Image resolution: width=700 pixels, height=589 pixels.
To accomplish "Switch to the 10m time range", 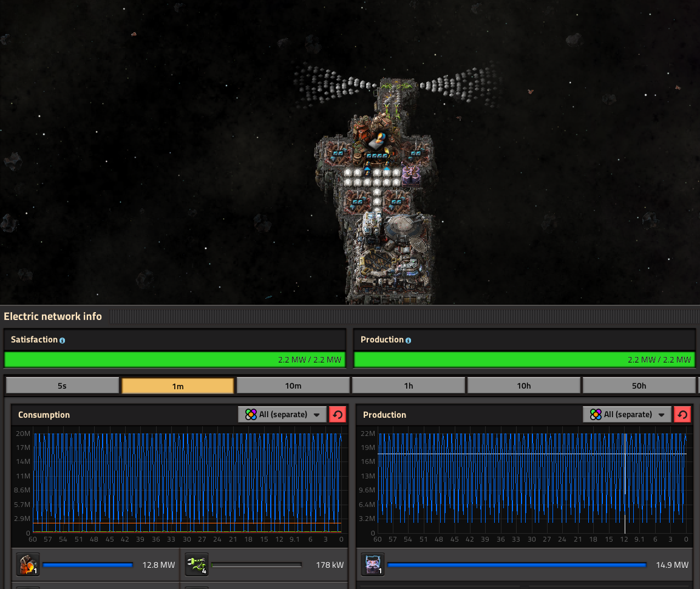I will coord(293,386).
